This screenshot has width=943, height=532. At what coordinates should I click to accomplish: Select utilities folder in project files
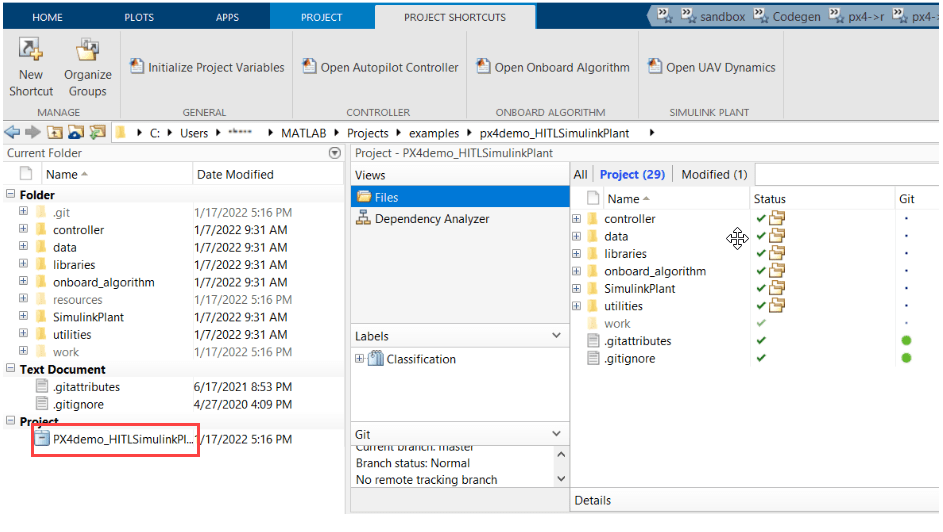[623, 306]
